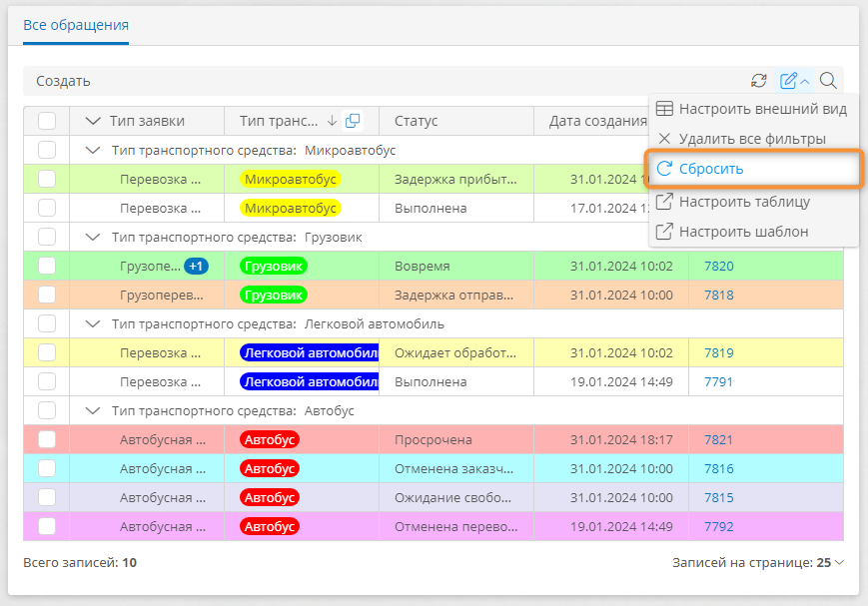Choose Удалить все фильтры from menu

(752, 139)
